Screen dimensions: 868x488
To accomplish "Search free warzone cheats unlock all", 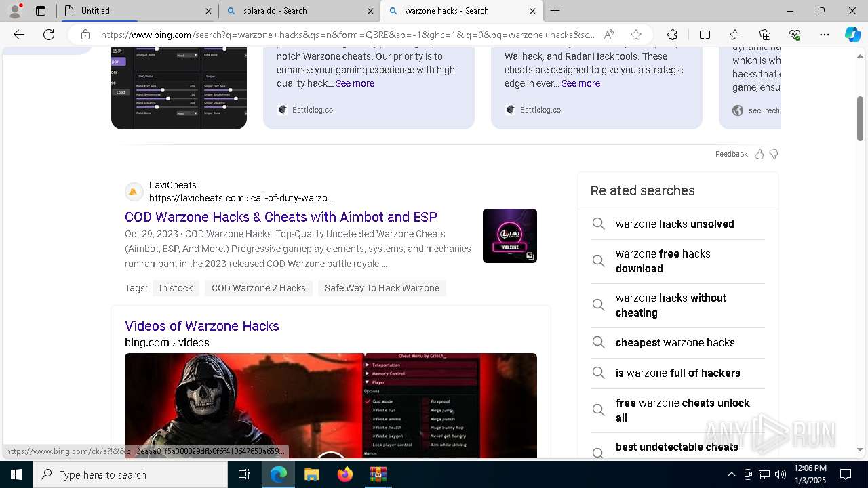I will 683,410.
